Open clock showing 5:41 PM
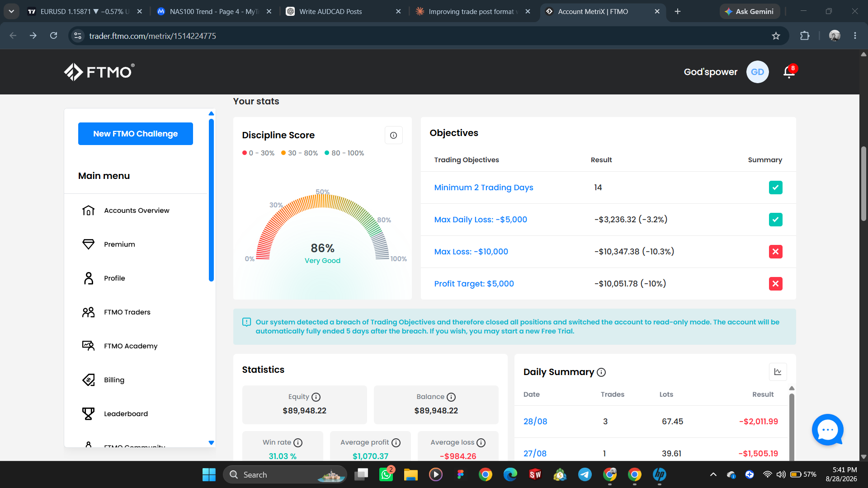This screenshot has height=488, width=868. [x=841, y=474]
